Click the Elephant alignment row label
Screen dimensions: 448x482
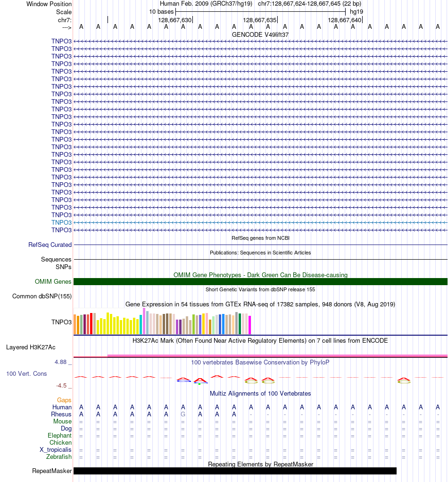pos(59,435)
